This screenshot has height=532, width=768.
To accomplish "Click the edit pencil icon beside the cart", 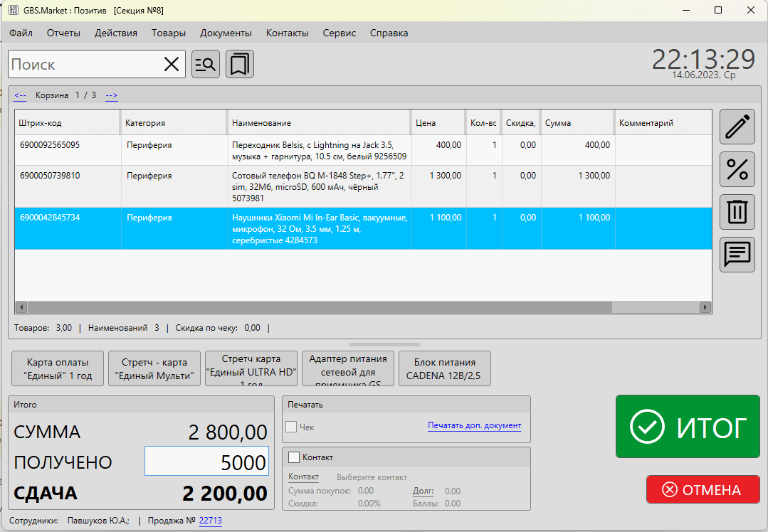I will coord(737,127).
